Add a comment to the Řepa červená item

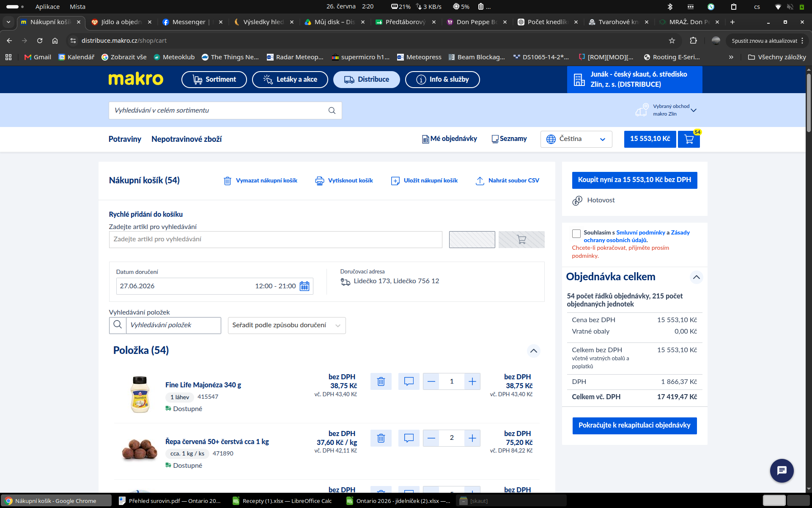(x=409, y=438)
